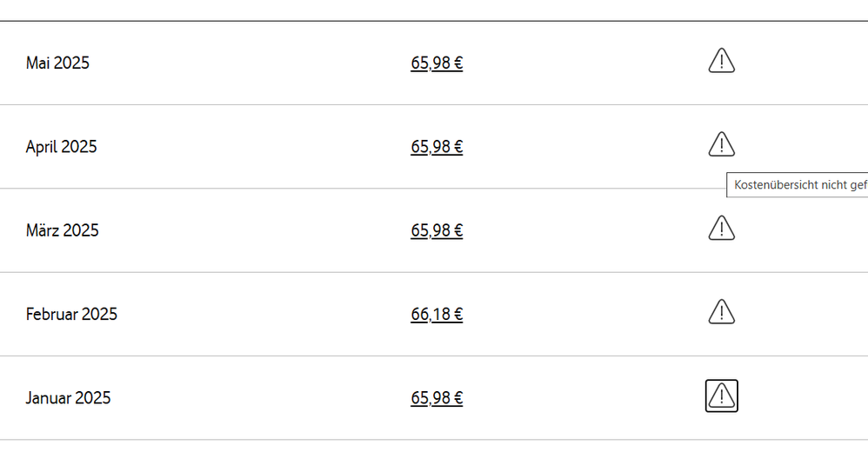Select the Mai 2025 billing row
Viewport: 868px width, 452px height.
261,63
